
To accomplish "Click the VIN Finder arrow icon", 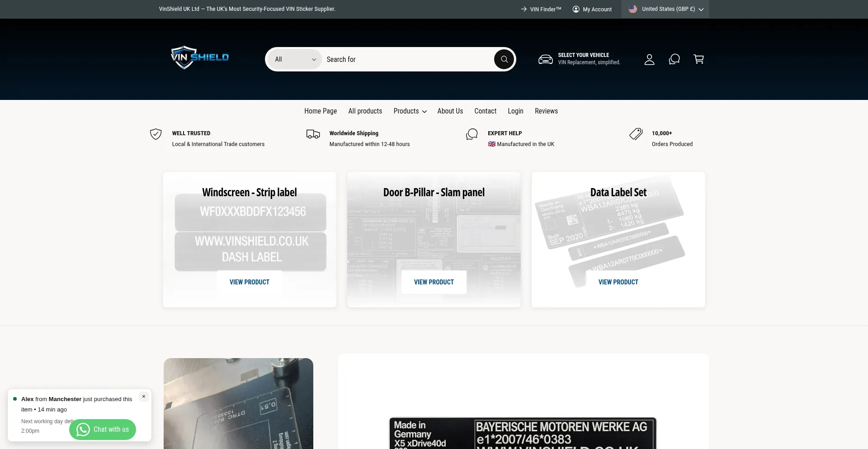I will (x=524, y=9).
